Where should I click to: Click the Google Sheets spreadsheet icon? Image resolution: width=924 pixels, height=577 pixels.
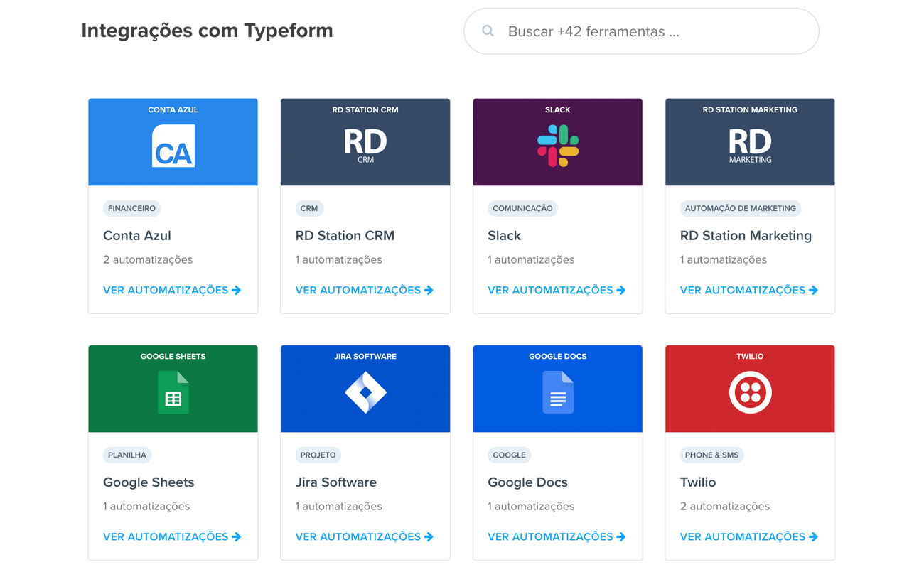pyautogui.click(x=173, y=392)
